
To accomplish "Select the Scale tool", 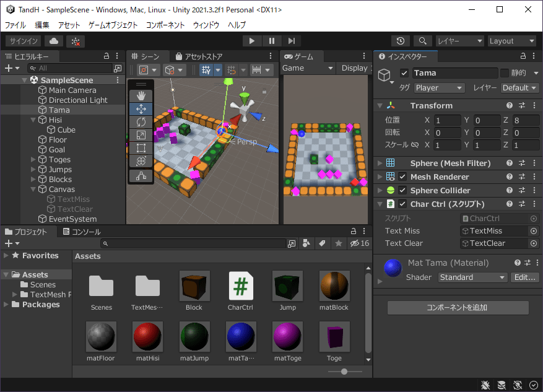I will pyautogui.click(x=141, y=135).
